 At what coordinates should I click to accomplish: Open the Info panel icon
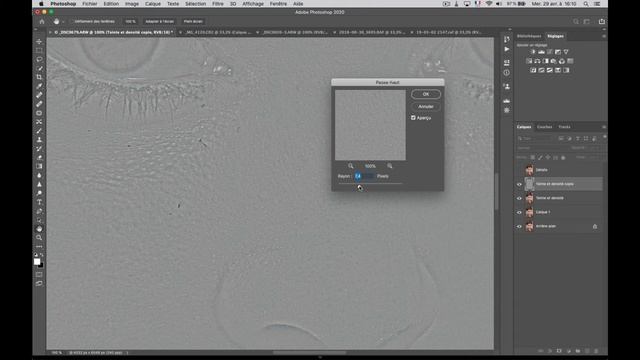507,73
